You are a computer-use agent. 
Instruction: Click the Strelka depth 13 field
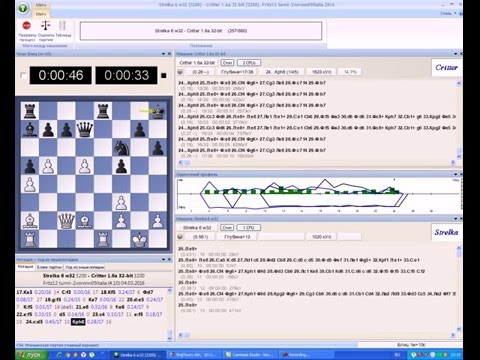[x=237, y=237]
